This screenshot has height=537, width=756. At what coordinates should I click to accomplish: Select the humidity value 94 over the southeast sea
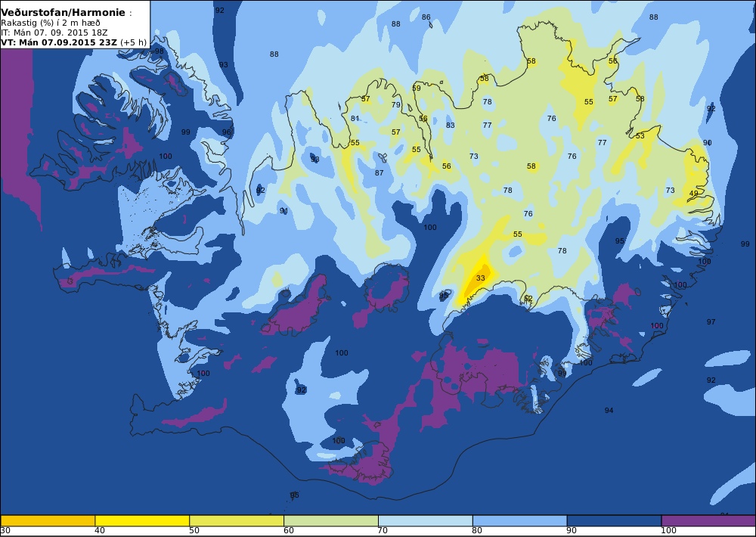(609, 410)
